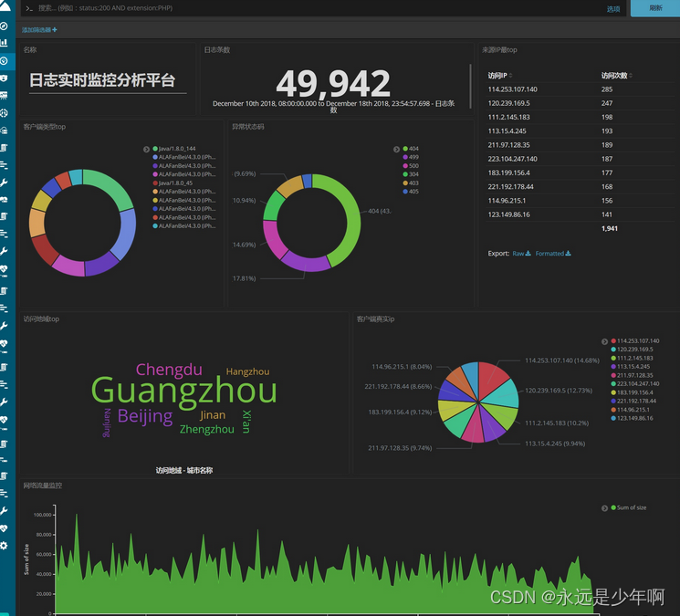Click the table total 1,941
The image size is (680, 616).
pyautogui.click(x=610, y=228)
